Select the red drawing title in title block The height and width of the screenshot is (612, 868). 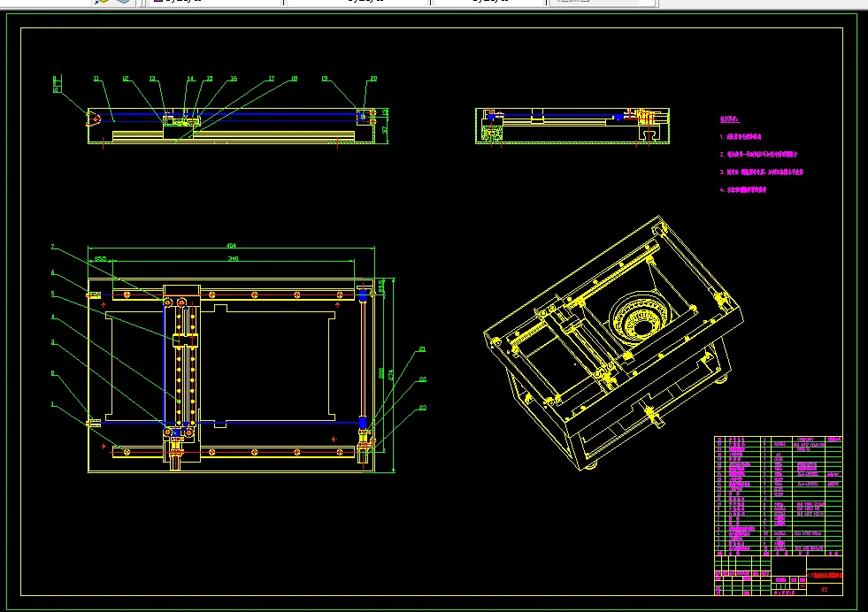tap(825, 576)
